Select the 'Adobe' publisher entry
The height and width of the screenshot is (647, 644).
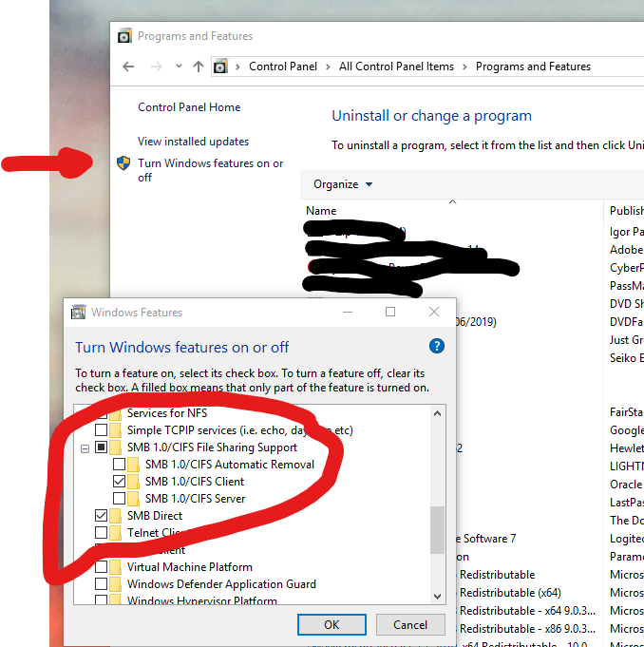(626, 250)
